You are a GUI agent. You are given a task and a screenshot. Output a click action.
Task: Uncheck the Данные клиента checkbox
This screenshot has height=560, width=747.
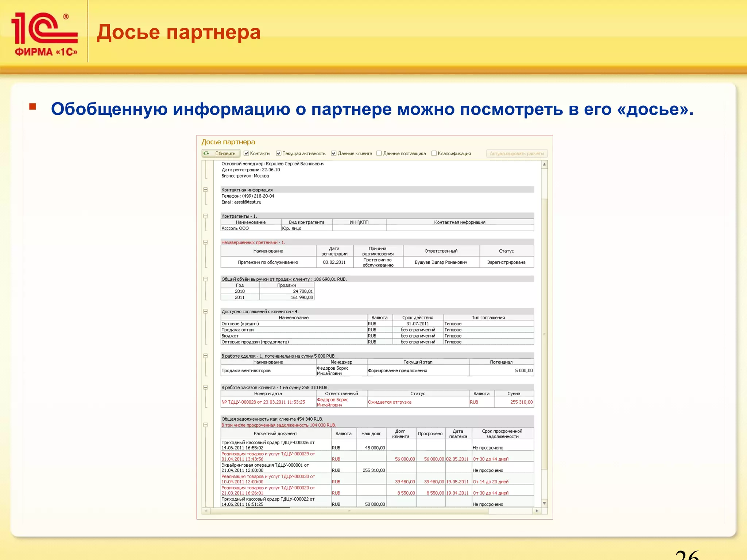(x=333, y=153)
